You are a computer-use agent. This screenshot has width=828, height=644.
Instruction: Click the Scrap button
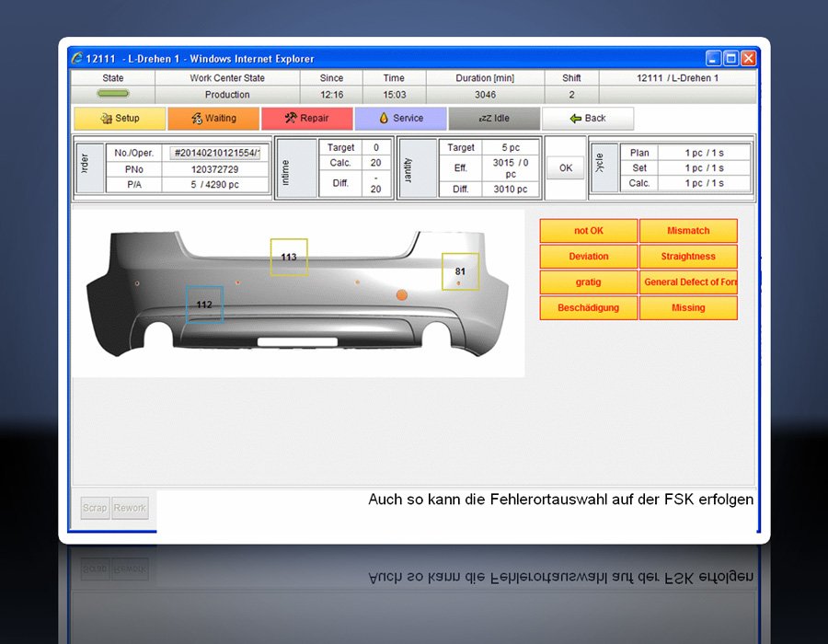(x=95, y=508)
